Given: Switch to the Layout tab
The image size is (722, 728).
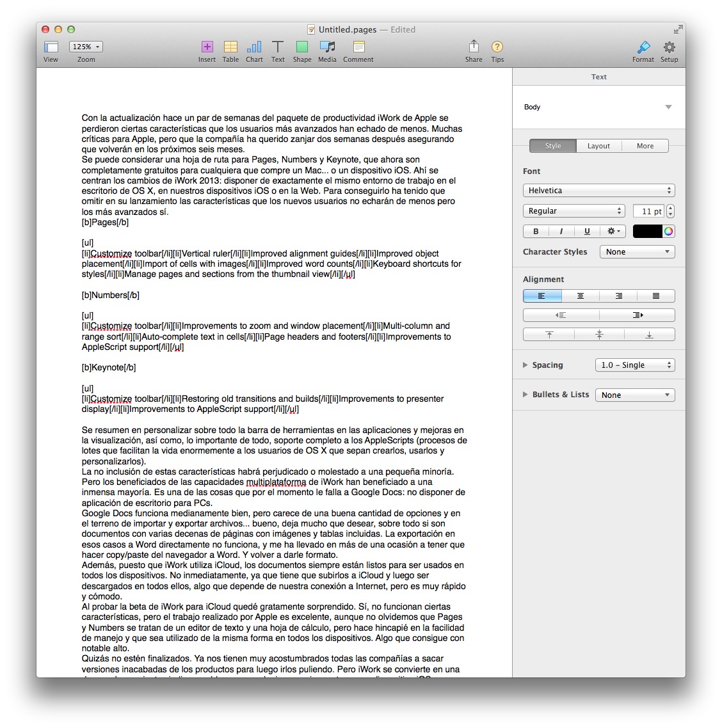Looking at the screenshot, I should click(x=598, y=146).
